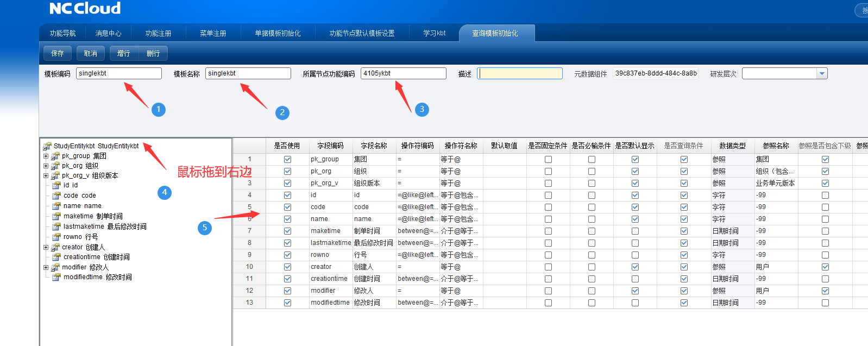This screenshot has height=346, width=868.
Task: Click the rowno 行号 field icon
Action: coord(56,237)
